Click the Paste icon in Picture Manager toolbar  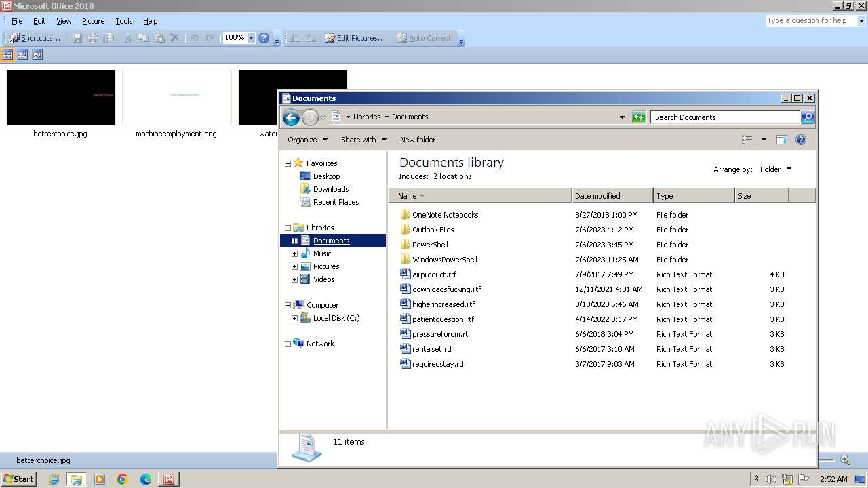tap(159, 38)
